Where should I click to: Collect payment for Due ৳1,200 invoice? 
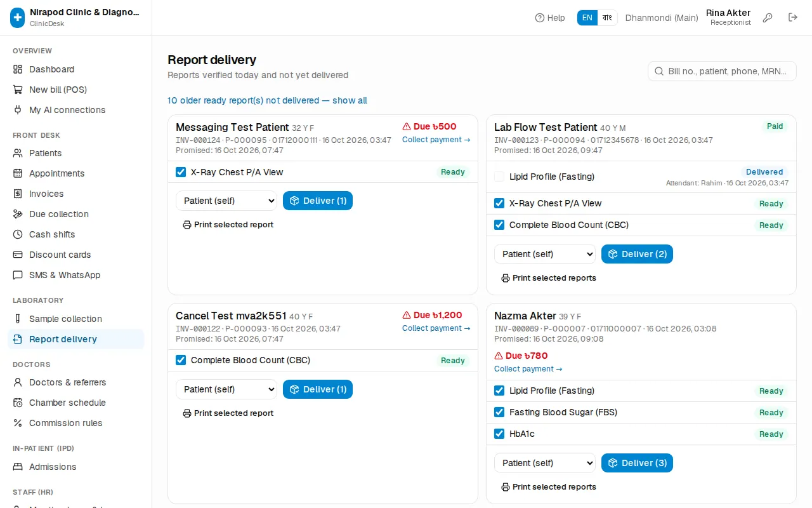click(436, 328)
